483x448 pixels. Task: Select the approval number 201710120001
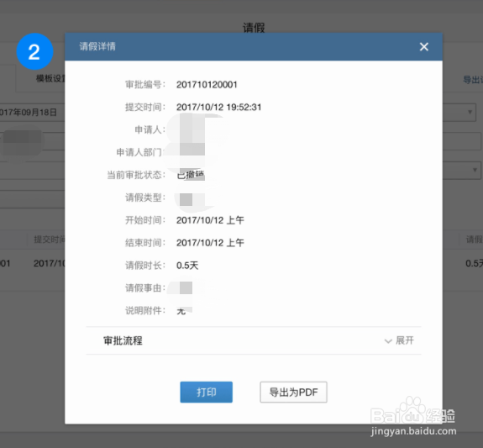point(207,85)
